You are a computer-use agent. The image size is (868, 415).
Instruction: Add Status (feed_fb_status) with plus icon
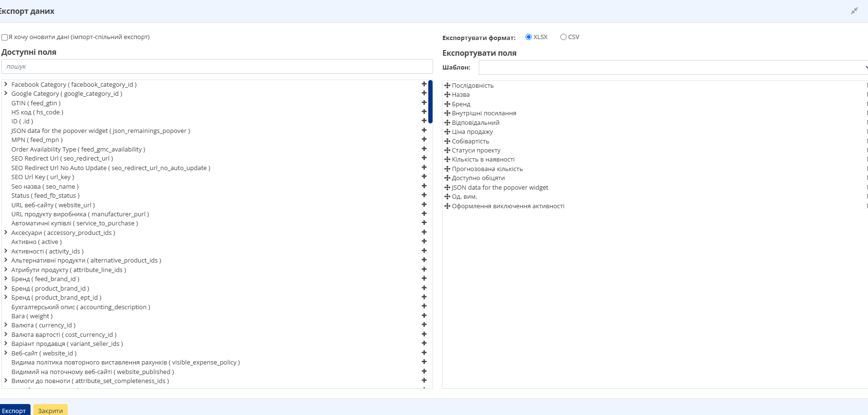tap(424, 195)
